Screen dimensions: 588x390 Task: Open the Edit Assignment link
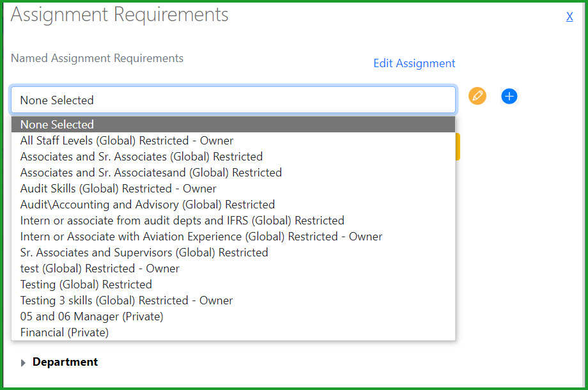pyautogui.click(x=414, y=63)
